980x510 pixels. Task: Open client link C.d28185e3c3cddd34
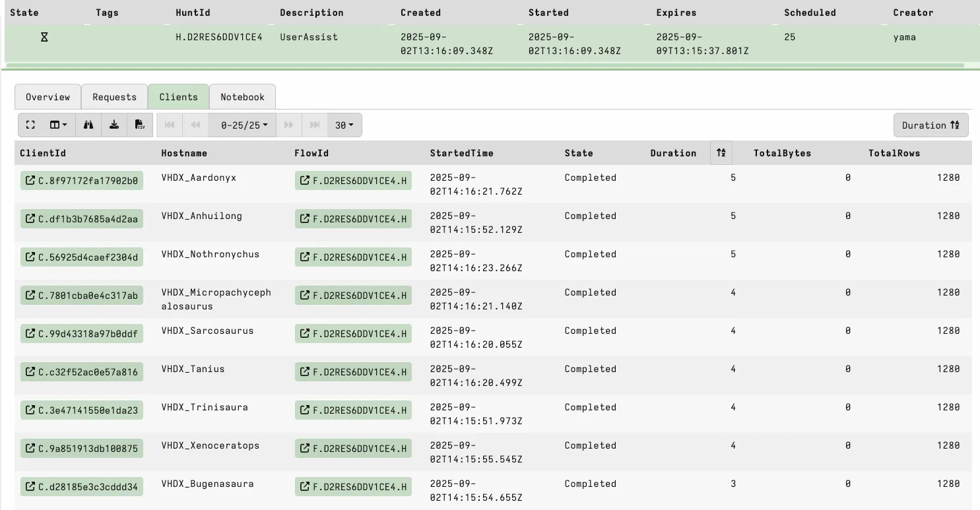tap(82, 487)
